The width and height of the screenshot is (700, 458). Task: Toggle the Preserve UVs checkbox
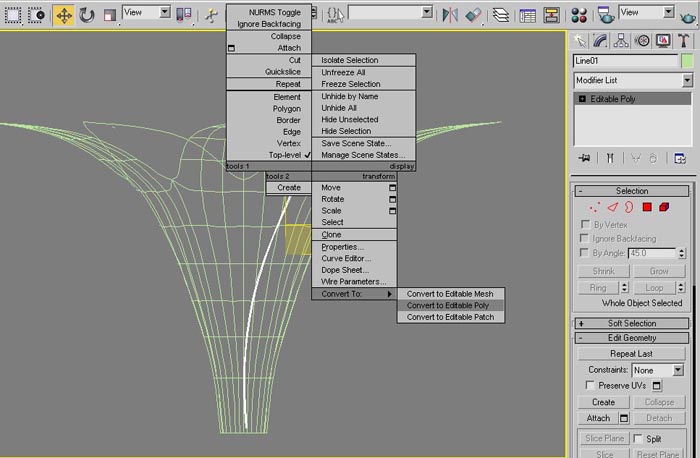tap(590, 385)
